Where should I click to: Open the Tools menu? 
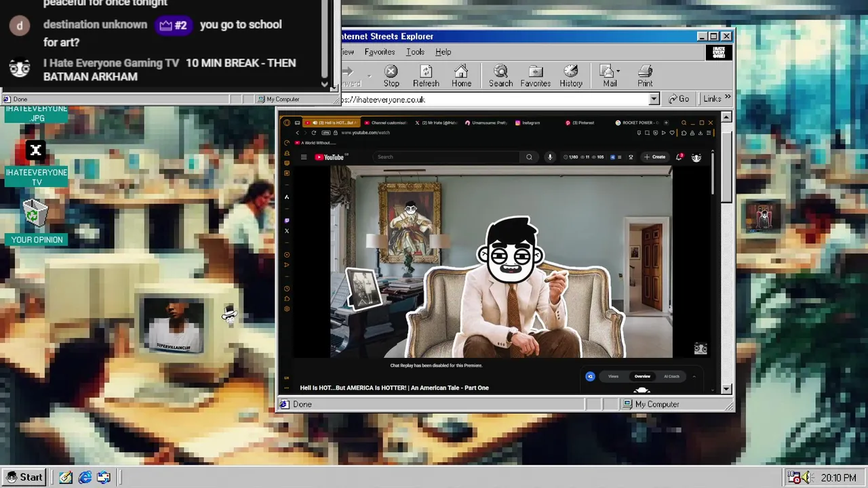(x=415, y=52)
